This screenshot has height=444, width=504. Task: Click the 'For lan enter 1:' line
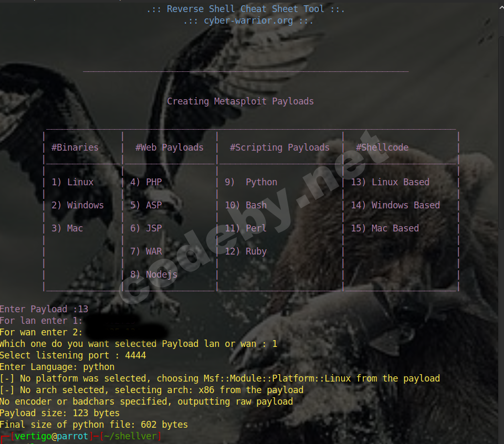[41, 321]
